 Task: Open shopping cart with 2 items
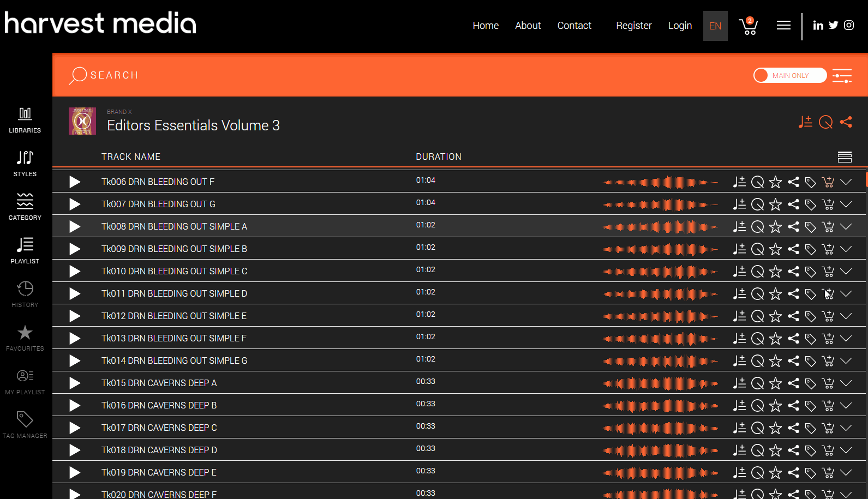[749, 26]
